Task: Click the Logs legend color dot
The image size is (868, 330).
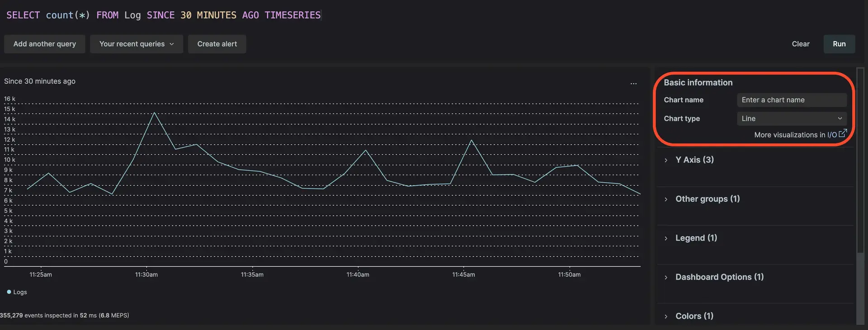Action: pos(9,292)
